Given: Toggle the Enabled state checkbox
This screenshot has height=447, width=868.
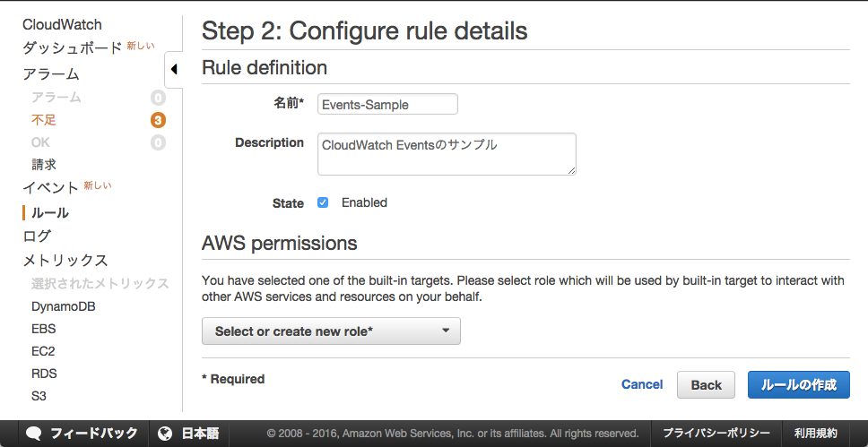Looking at the screenshot, I should (x=323, y=202).
